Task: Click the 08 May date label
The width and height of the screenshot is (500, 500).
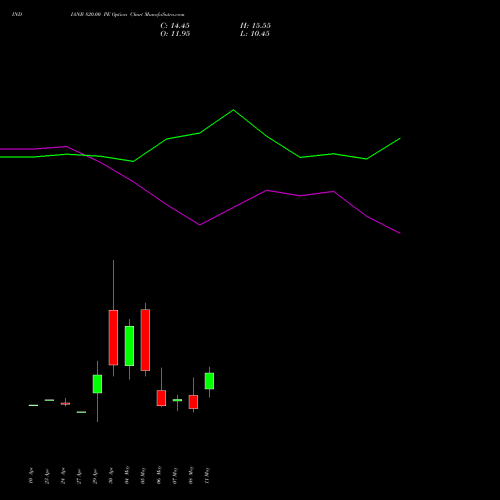Action: (x=191, y=476)
